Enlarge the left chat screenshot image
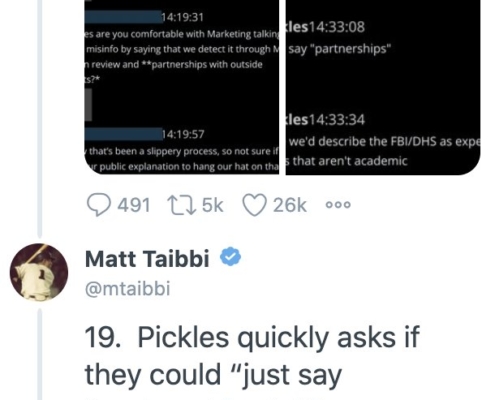The image size is (495, 400). click(181, 87)
